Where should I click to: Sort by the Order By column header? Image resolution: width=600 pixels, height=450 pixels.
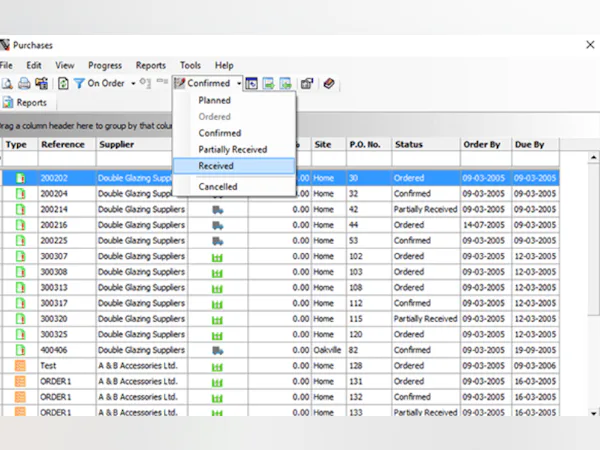(486, 145)
